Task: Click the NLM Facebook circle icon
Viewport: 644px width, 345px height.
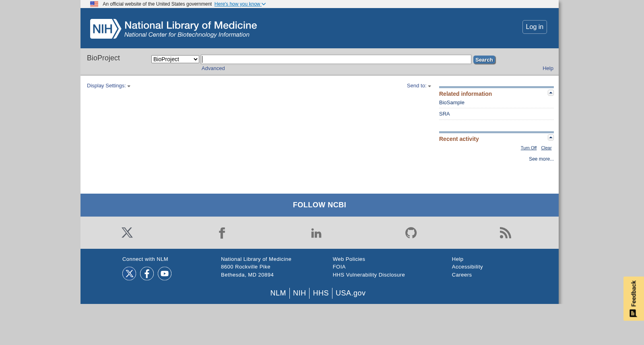Action: [x=147, y=274]
